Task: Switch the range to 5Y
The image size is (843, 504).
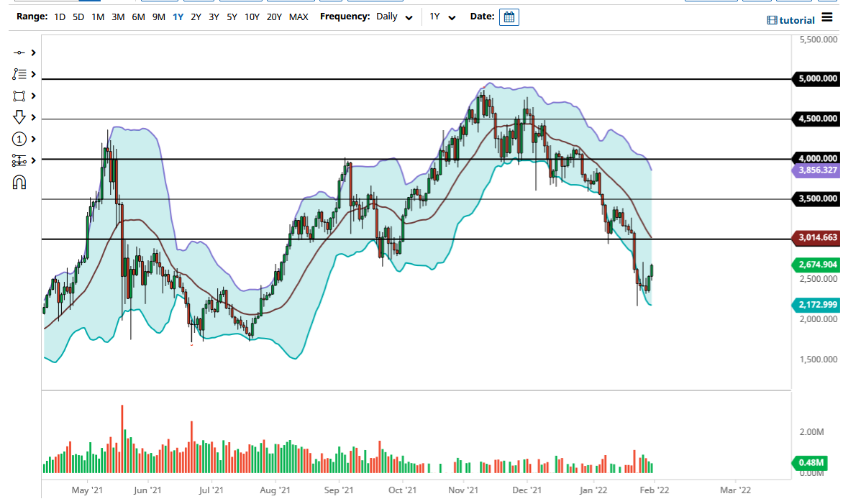Action: click(232, 17)
